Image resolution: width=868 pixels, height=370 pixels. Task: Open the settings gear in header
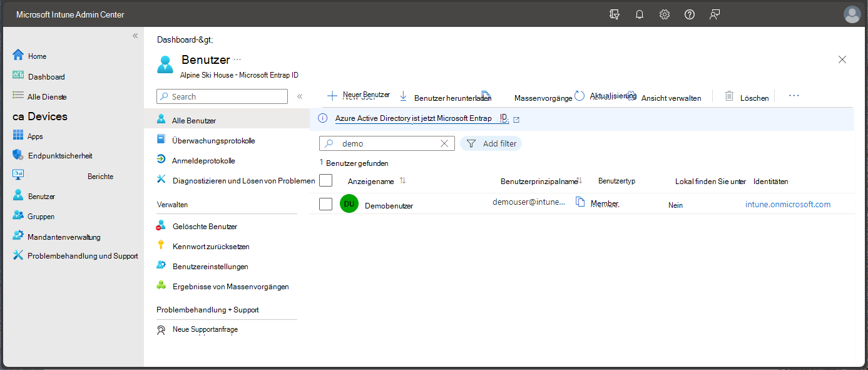click(664, 14)
